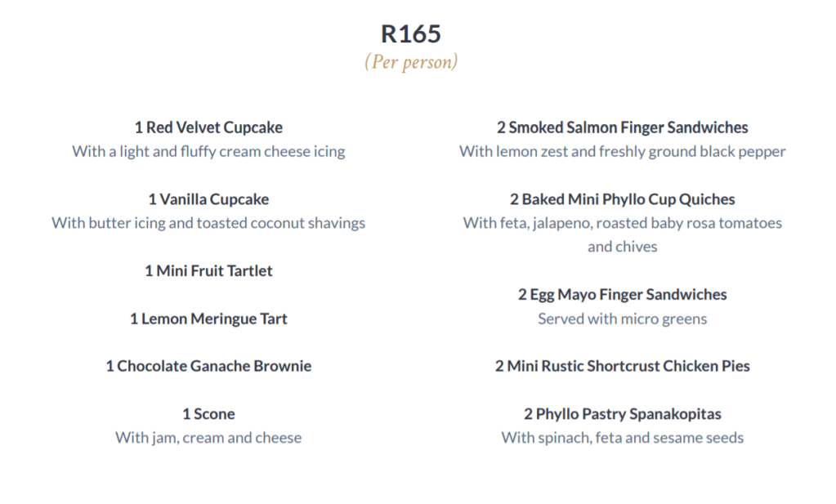This screenshot has width=836, height=504.
Task: Select the Vanilla Cupcake item title
Action: (x=208, y=199)
